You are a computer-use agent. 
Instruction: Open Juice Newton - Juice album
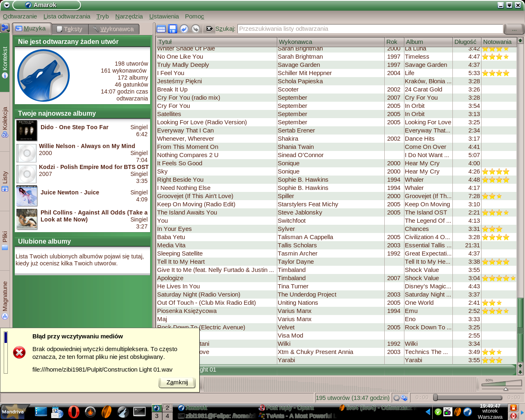(x=70, y=192)
